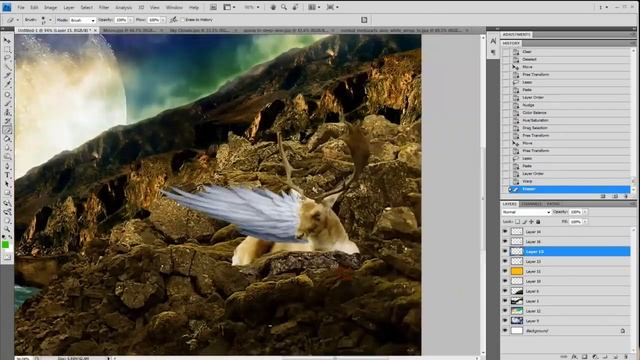This screenshot has width=640, height=360.
Task: Select the Horizontal Type tool
Action: click(7, 176)
